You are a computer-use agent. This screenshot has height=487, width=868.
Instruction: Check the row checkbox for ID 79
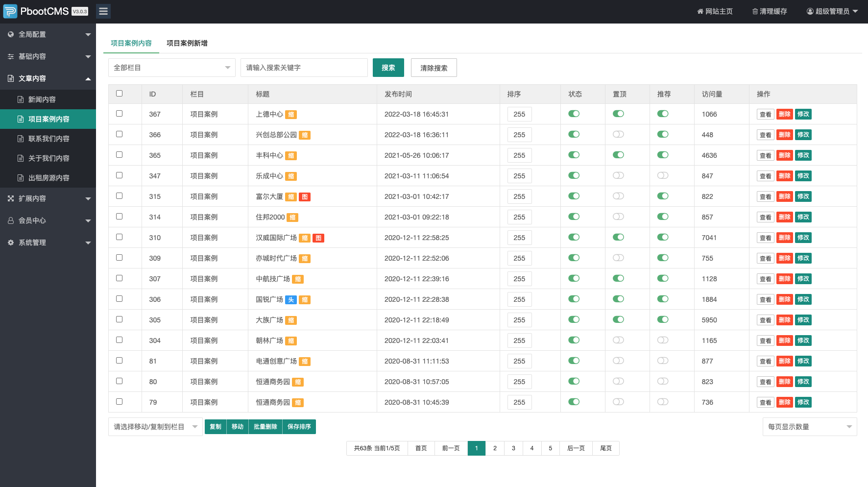pos(119,402)
